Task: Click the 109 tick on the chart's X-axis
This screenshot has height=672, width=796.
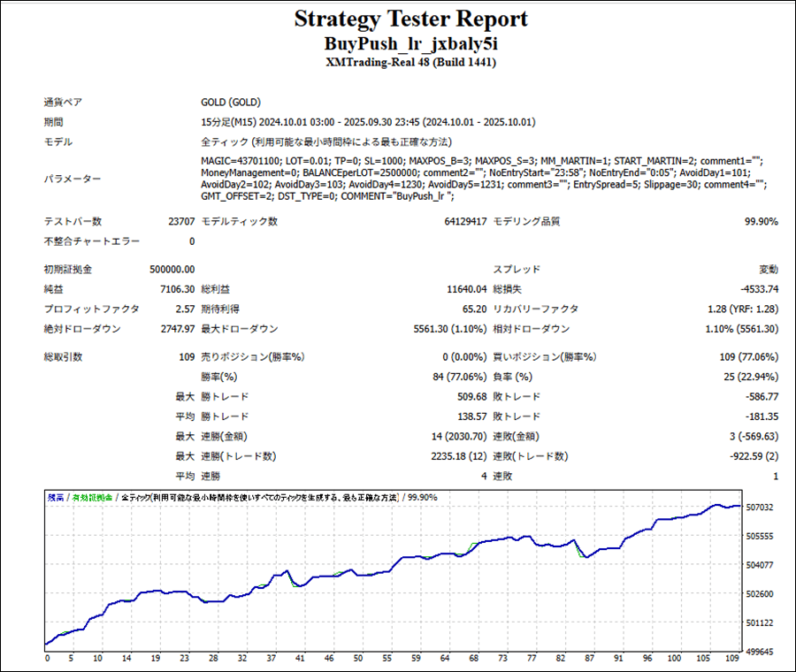Action: [734, 659]
